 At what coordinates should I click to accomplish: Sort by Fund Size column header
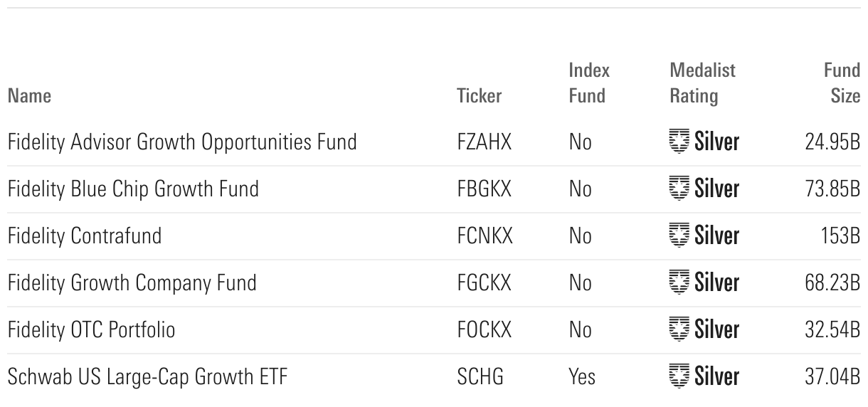tap(843, 83)
